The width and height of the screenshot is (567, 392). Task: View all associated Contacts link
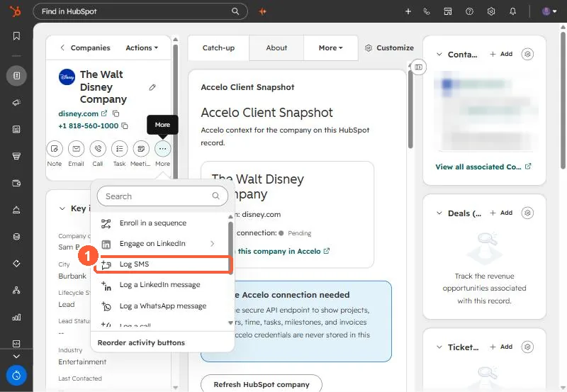coord(483,167)
